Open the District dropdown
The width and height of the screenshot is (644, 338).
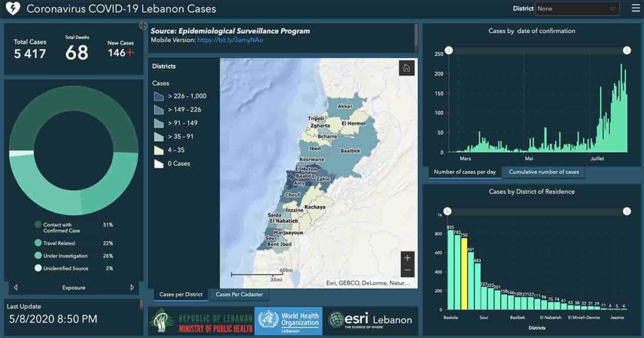coord(577,9)
